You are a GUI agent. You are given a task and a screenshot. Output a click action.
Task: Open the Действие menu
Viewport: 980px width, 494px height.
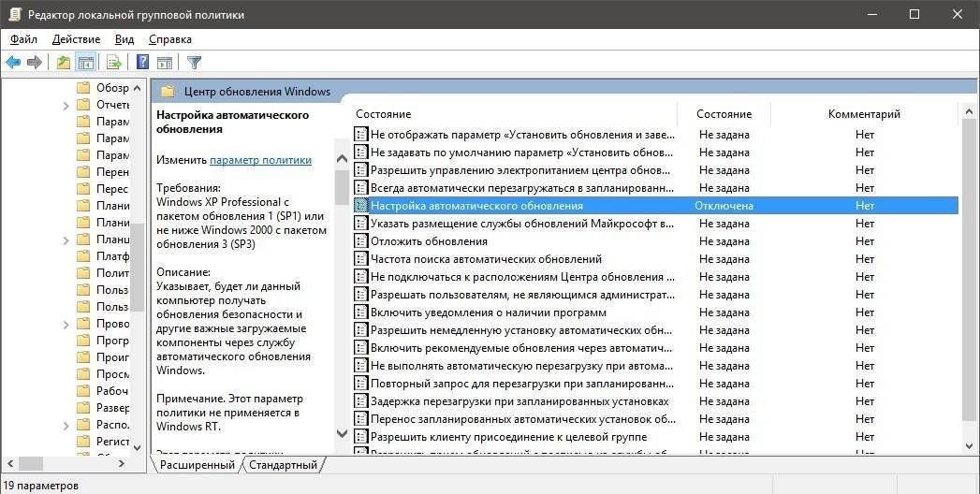pyautogui.click(x=76, y=39)
